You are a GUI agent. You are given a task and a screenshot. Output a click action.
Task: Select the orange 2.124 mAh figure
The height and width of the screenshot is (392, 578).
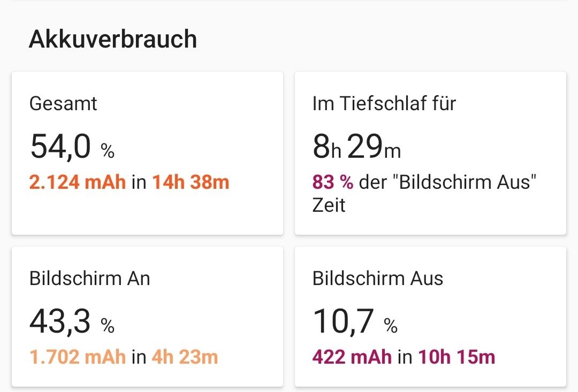pos(78,182)
